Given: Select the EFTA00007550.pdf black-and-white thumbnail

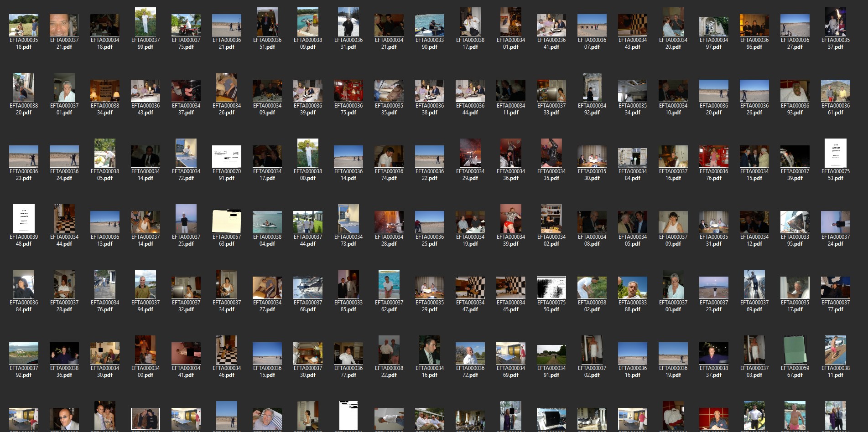Looking at the screenshot, I should click(551, 288).
